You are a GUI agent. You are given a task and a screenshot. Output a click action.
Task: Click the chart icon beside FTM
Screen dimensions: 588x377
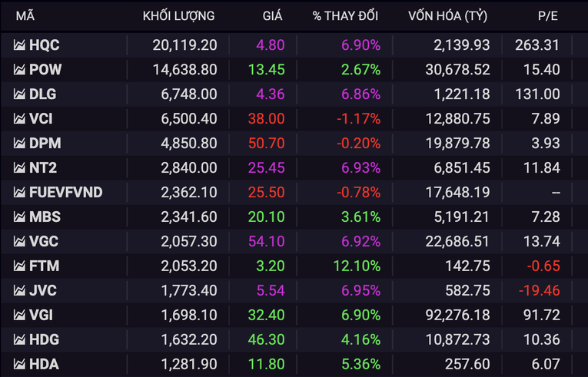point(19,266)
